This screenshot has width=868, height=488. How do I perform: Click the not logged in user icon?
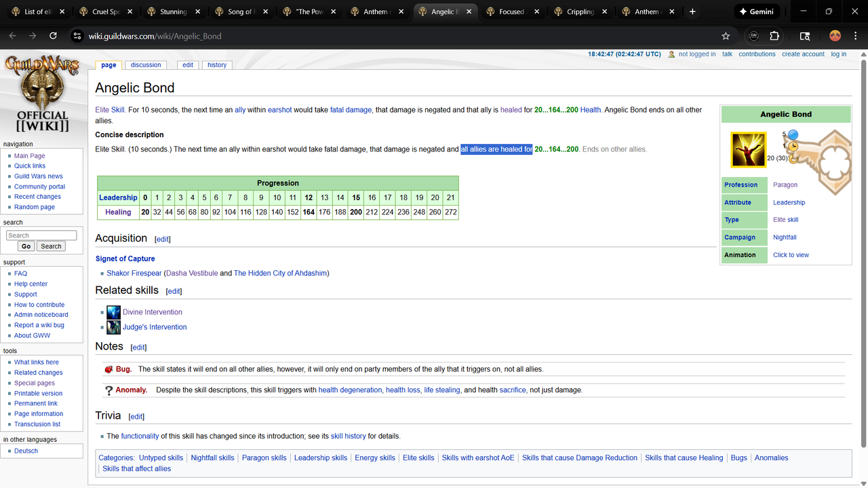coord(671,54)
